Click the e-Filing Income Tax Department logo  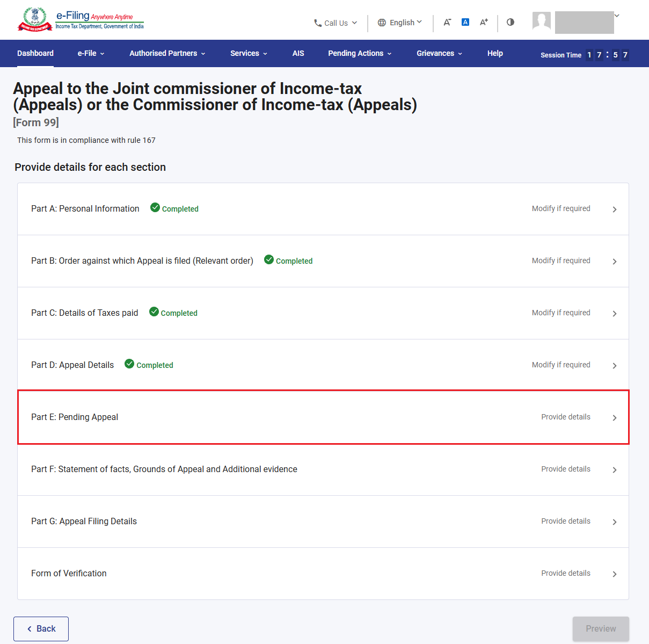(x=81, y=20)
